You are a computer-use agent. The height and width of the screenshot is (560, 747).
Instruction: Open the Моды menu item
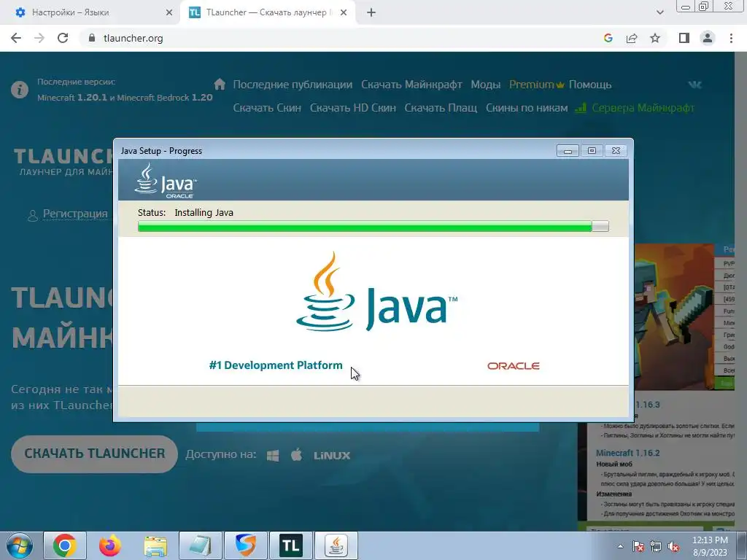tap(485, 85)
